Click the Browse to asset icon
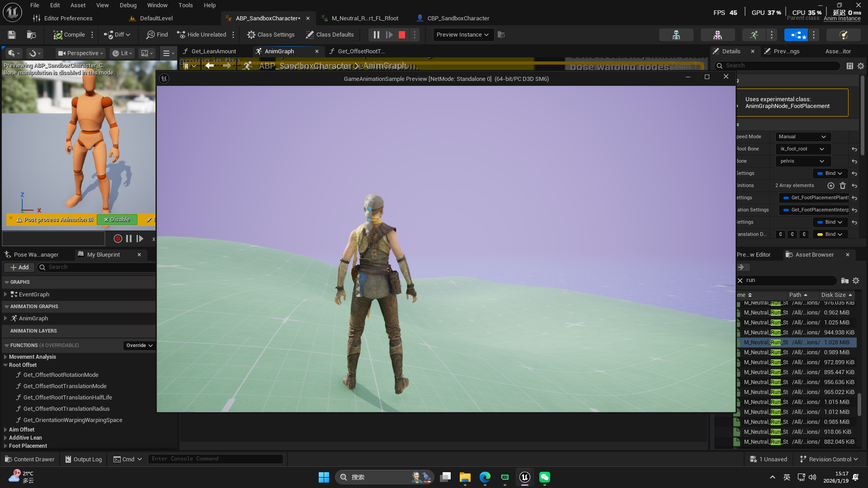 [31, 35]
